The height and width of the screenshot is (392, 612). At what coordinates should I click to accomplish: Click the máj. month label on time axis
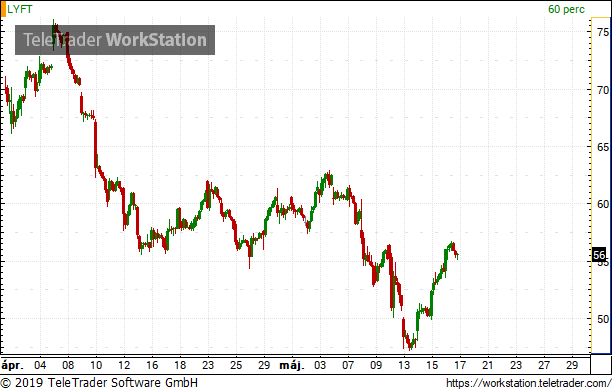292,366
